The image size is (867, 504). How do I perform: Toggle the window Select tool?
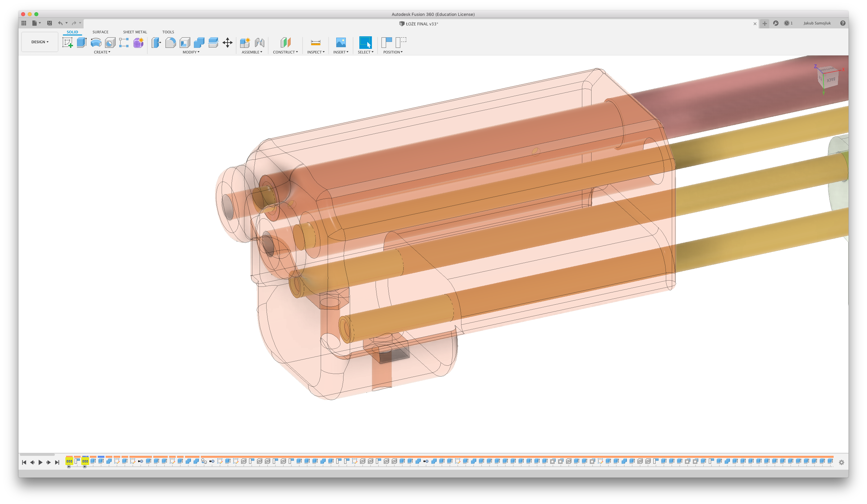(x=365, y=43)
